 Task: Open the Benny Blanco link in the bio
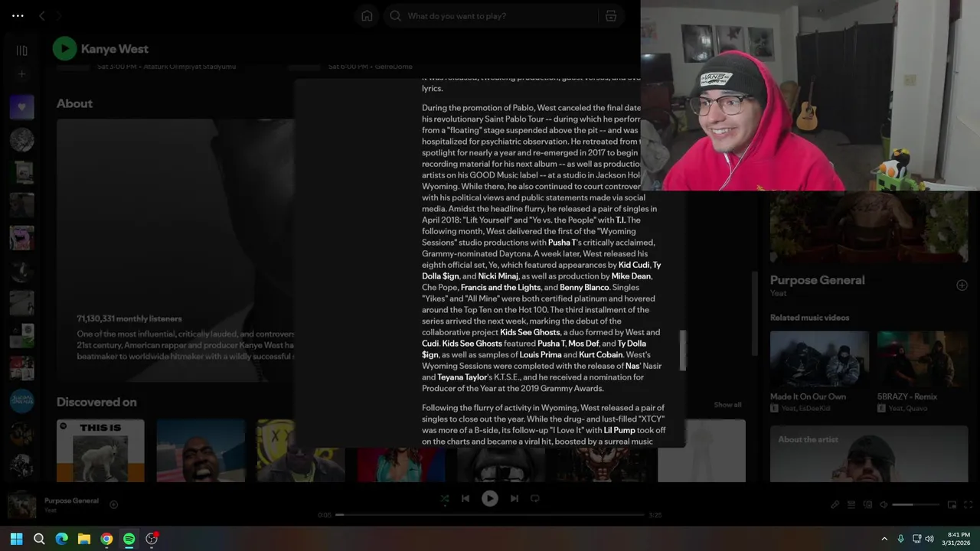click(x=584, y=287)
